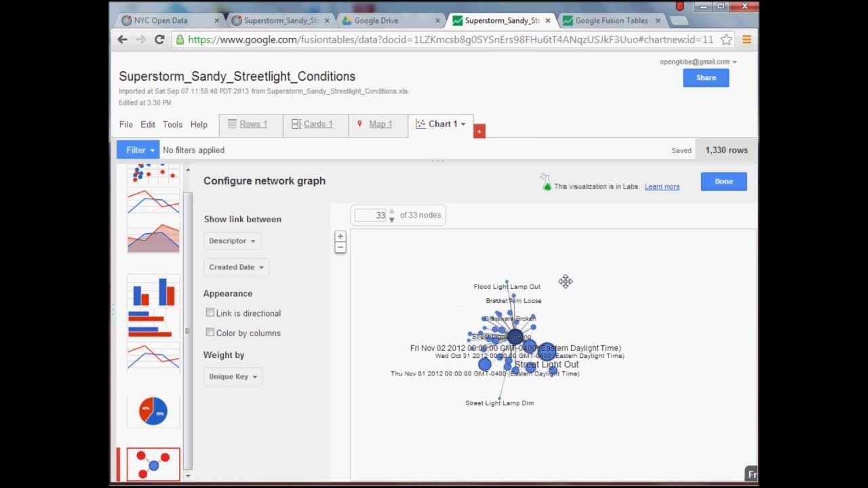This screenshot has width=868, height=488.
Task: Select the network graph chart type
Action: click(153, 465)
